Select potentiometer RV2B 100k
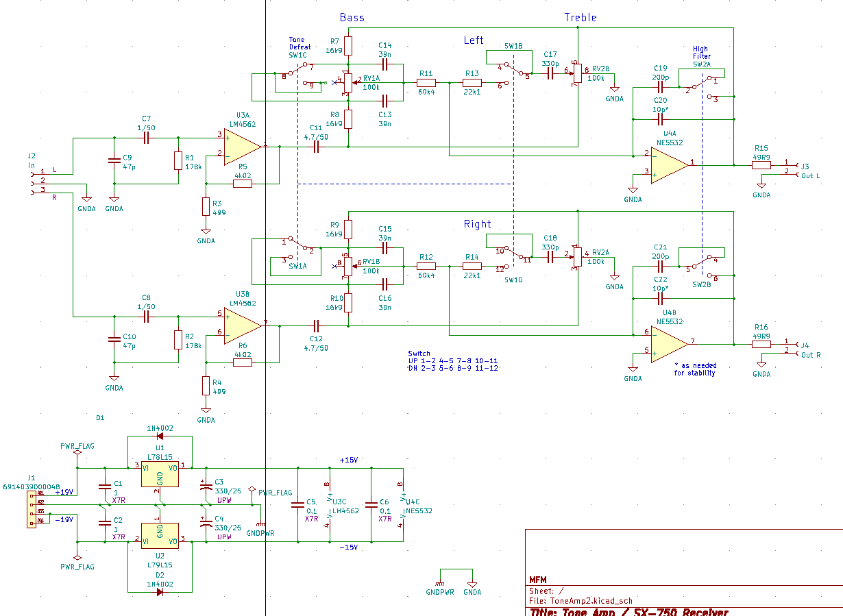 [577, 73]
